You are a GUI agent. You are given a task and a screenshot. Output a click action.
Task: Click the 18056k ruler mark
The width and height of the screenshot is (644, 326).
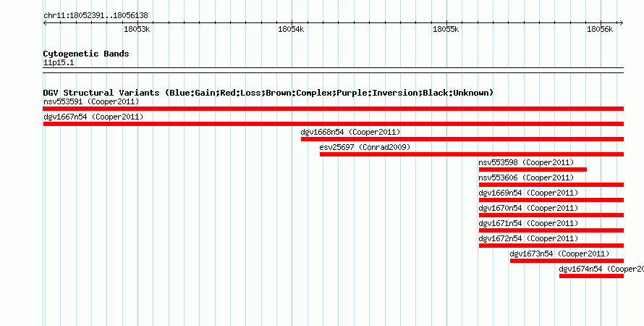[x=600, y=29]
